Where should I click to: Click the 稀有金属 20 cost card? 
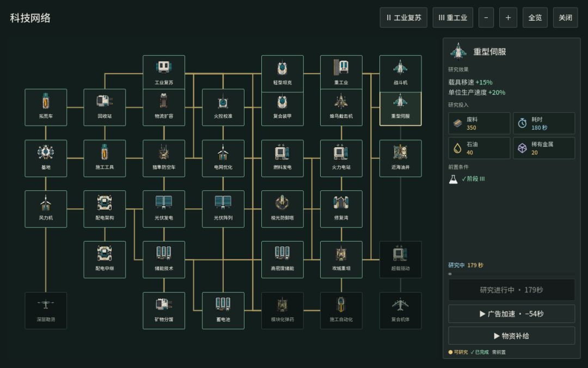(544, 148)
